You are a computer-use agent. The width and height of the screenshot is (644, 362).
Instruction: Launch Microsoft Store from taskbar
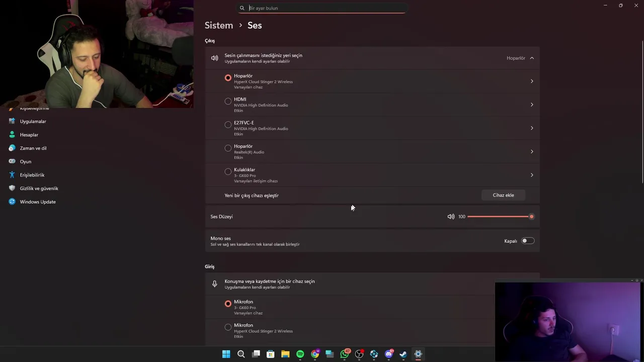point(271,354)
